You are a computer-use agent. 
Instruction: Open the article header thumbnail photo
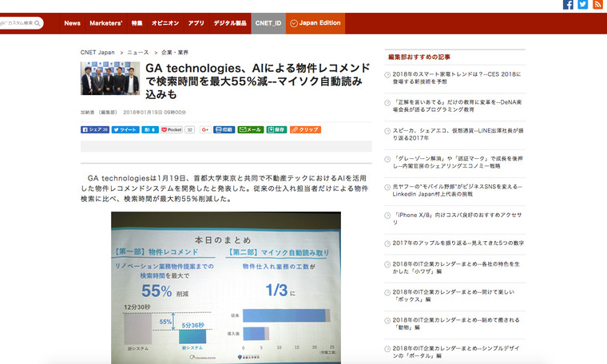coord(109,78)
